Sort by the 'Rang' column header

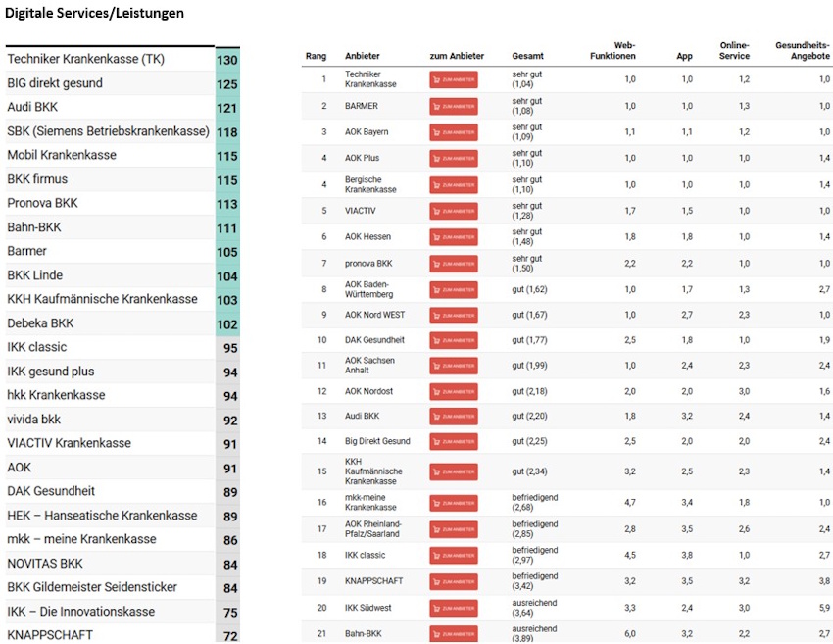[316, 57]
